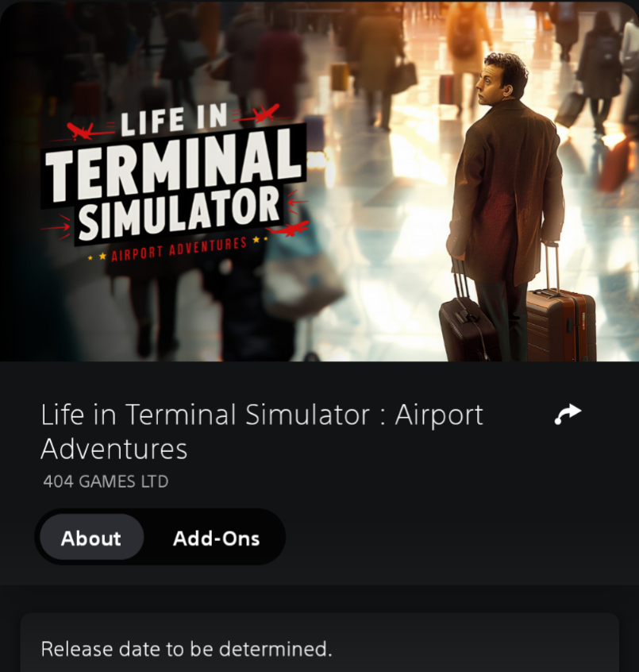639x672 pixels.
Task: Click the red airplane left of LIFE IN
Action: coord(82,131)
